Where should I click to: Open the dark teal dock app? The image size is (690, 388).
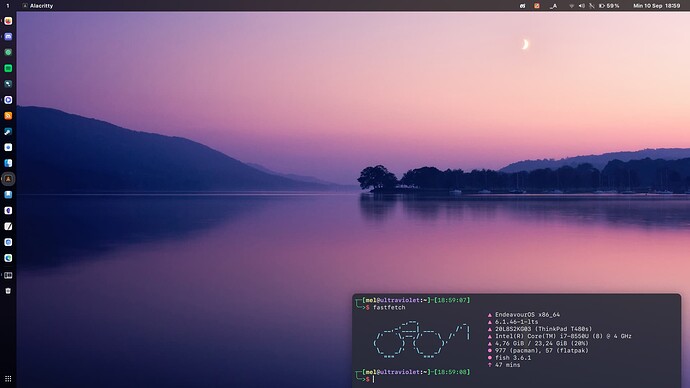[x=8, y=84]
